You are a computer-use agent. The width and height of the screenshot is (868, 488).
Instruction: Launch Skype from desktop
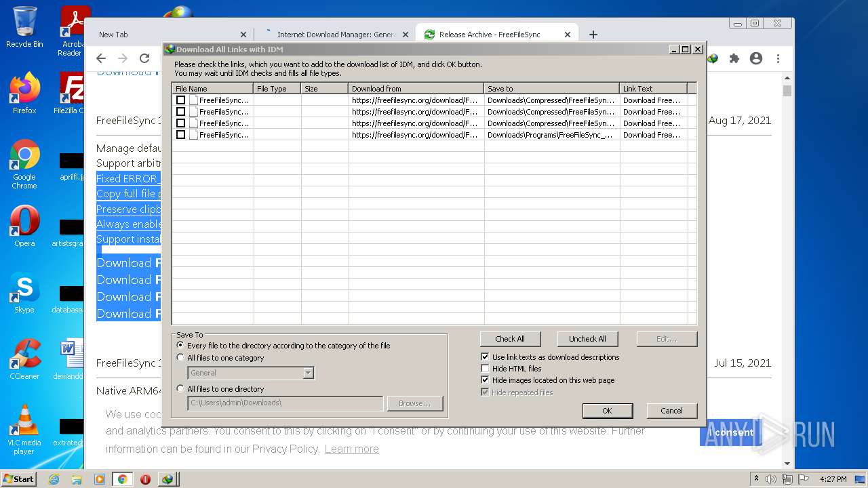point(24,293)
